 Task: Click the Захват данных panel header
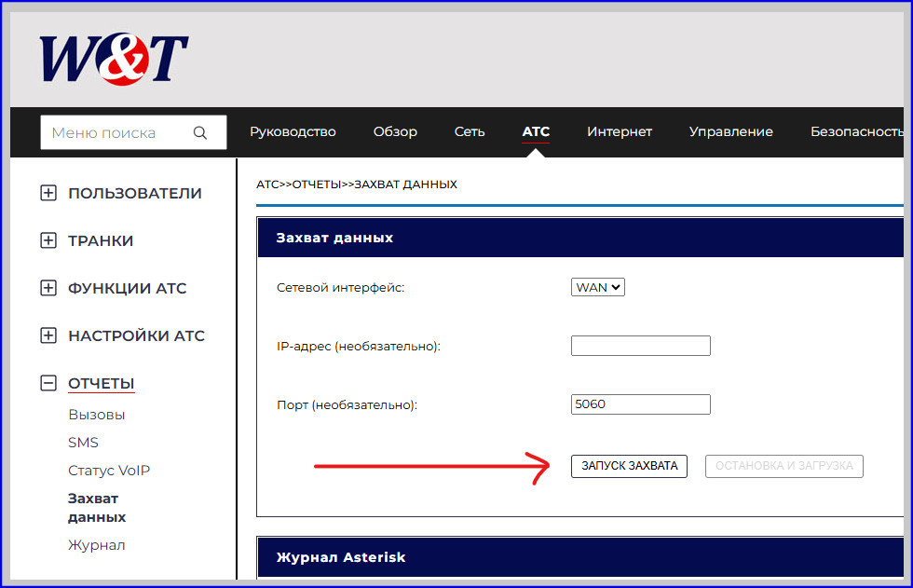click(x=580, y=238)
